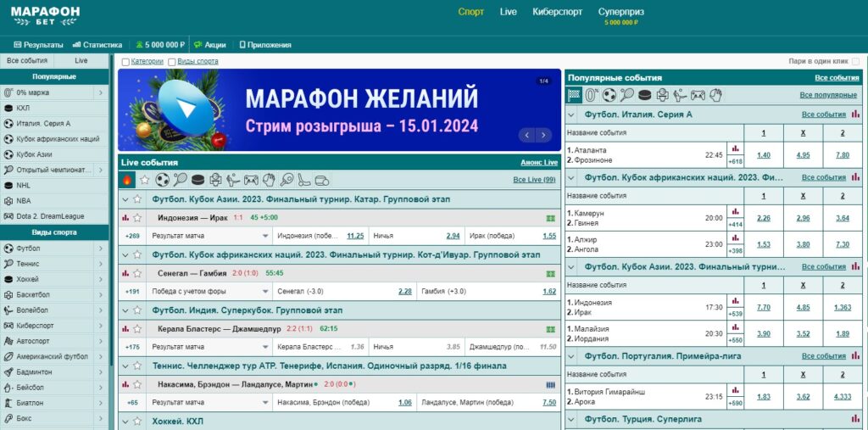868x430 pixels.
Task: Tick the Категории checkbox
Action: [x=125, y=62]
